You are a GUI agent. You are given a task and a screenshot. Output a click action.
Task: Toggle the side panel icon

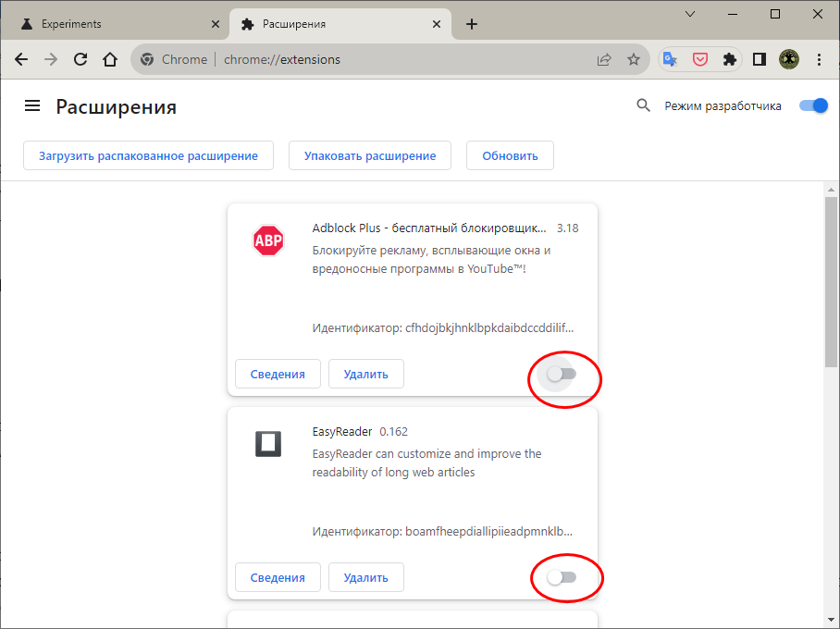pos(760,59)
